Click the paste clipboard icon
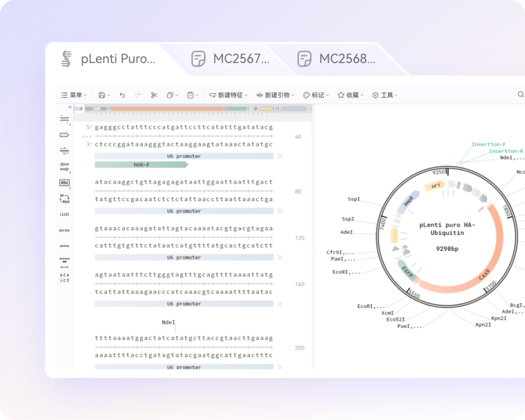 click(190, 95)
